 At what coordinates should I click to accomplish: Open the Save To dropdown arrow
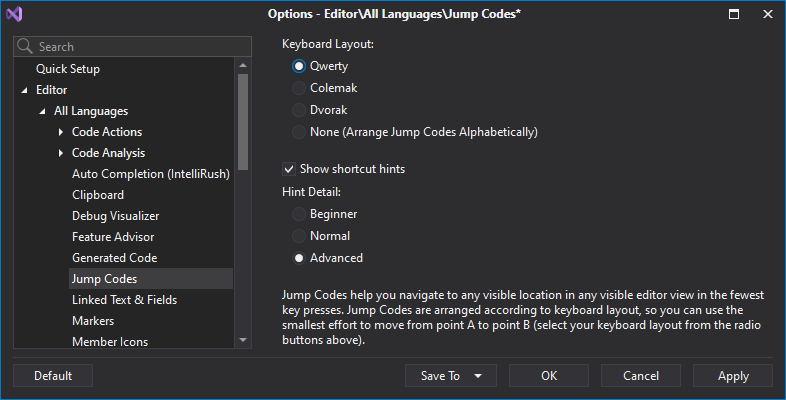(x=478, y=376)
